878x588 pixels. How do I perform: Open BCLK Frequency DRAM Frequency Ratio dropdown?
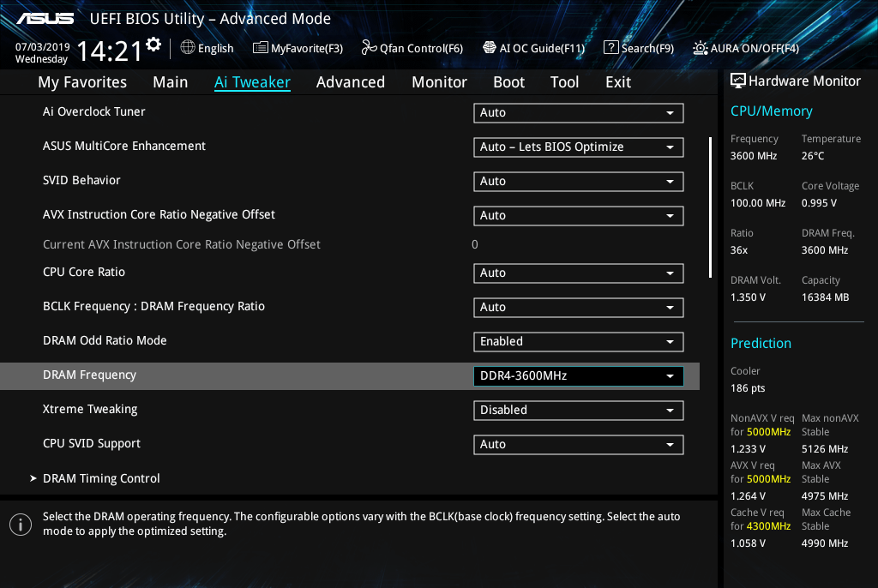579,308
